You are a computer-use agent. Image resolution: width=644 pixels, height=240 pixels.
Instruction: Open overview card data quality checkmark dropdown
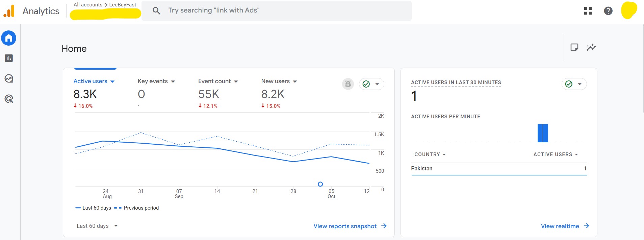click(x=371, y=84)
